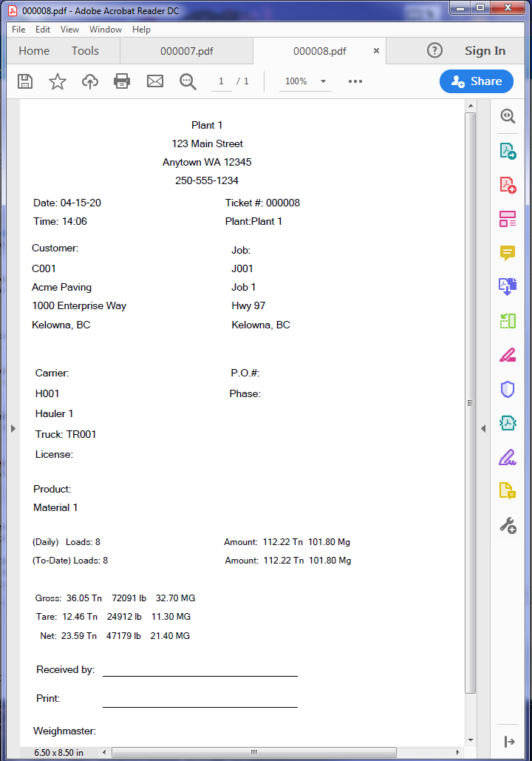Image resolution: width=532 pixels, height=761 pixels.
Task: Click the vertical scrollbar up arrow
Action: tap(471, 105)
